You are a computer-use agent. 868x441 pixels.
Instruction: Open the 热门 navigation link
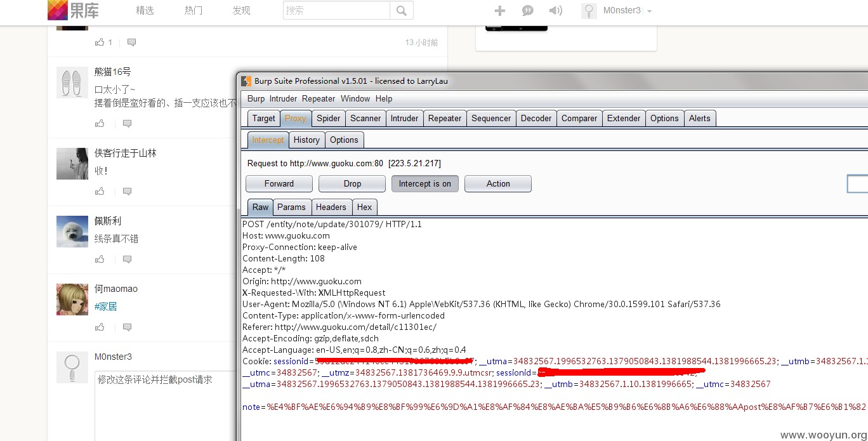[x=194, y=10]
